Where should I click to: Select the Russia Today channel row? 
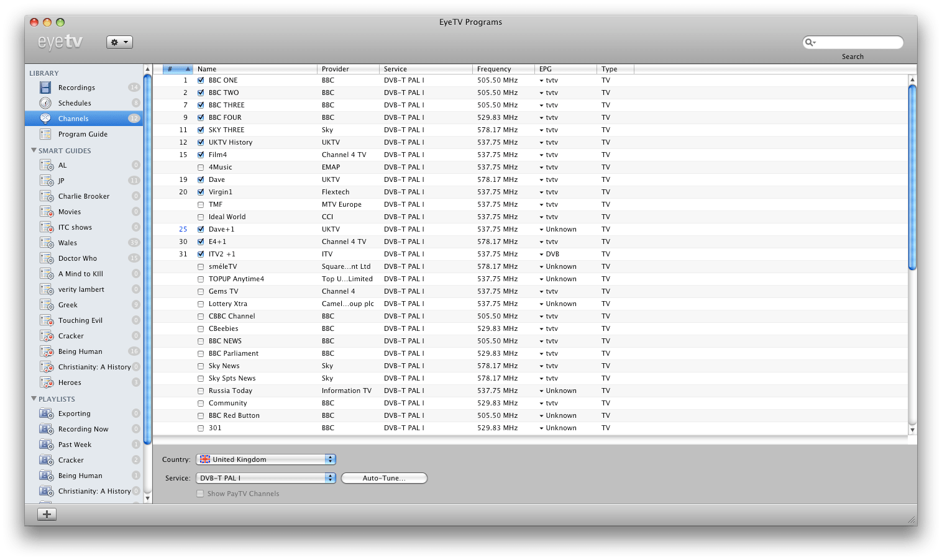pos(530,391)
